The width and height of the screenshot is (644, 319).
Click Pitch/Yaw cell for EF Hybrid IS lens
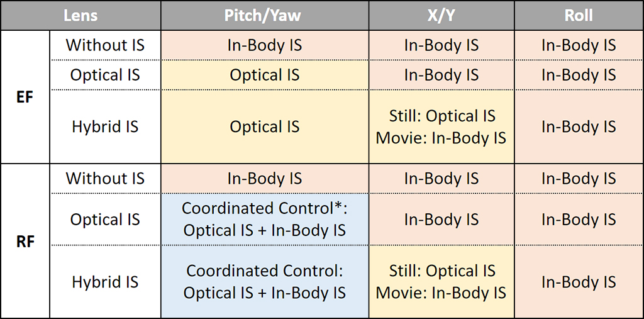click(264, 126)
